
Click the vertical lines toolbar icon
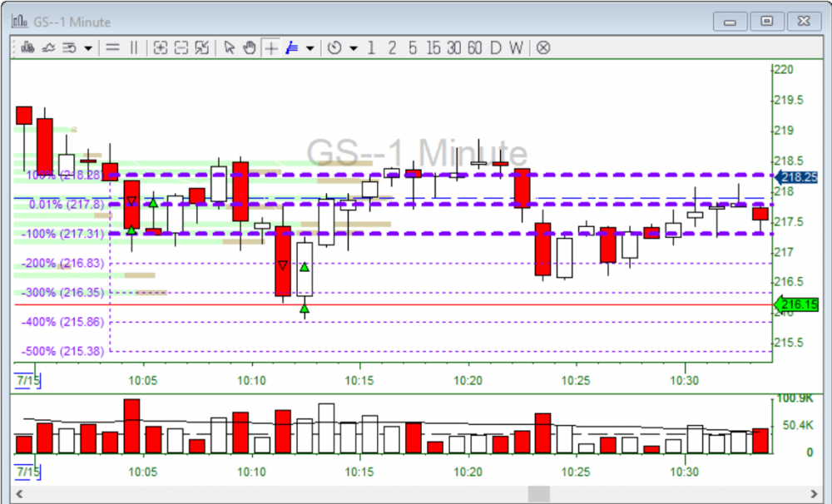(x=133, y=48)
